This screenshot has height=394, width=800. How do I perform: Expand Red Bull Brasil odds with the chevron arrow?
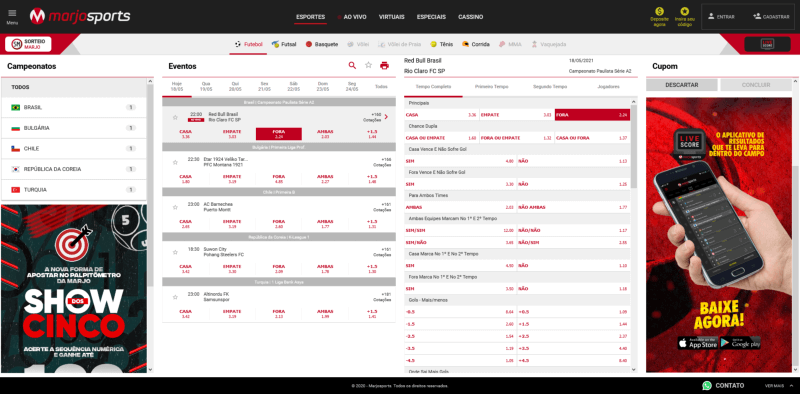[x=386, y=117]
